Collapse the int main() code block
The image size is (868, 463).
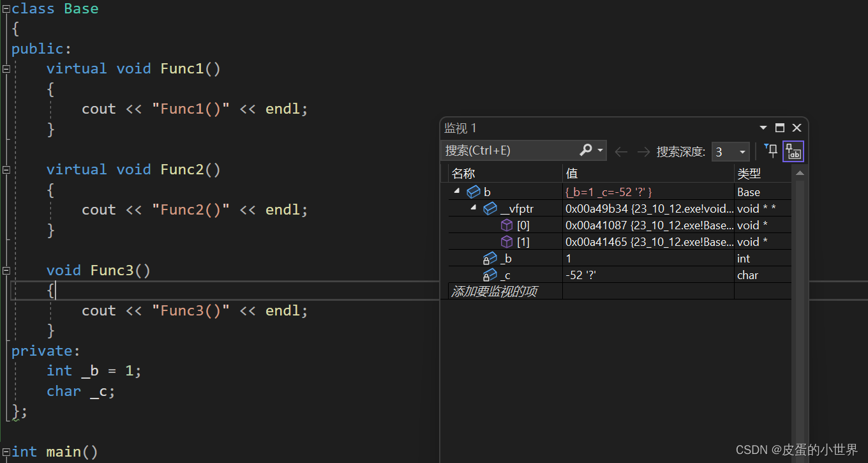tap(6, 452)
